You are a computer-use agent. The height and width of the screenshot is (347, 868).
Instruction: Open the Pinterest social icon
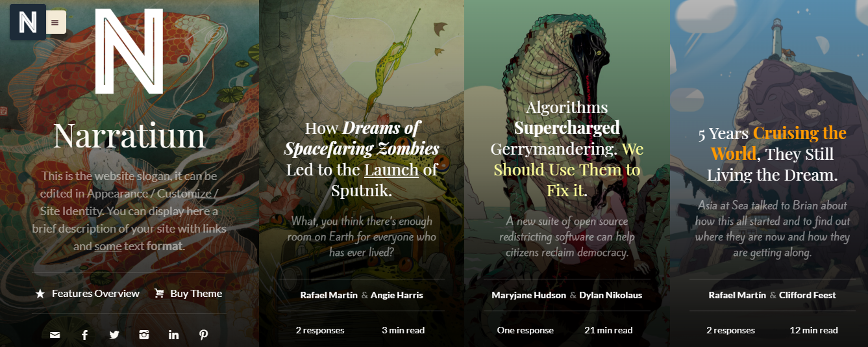(x=203, y=335)
